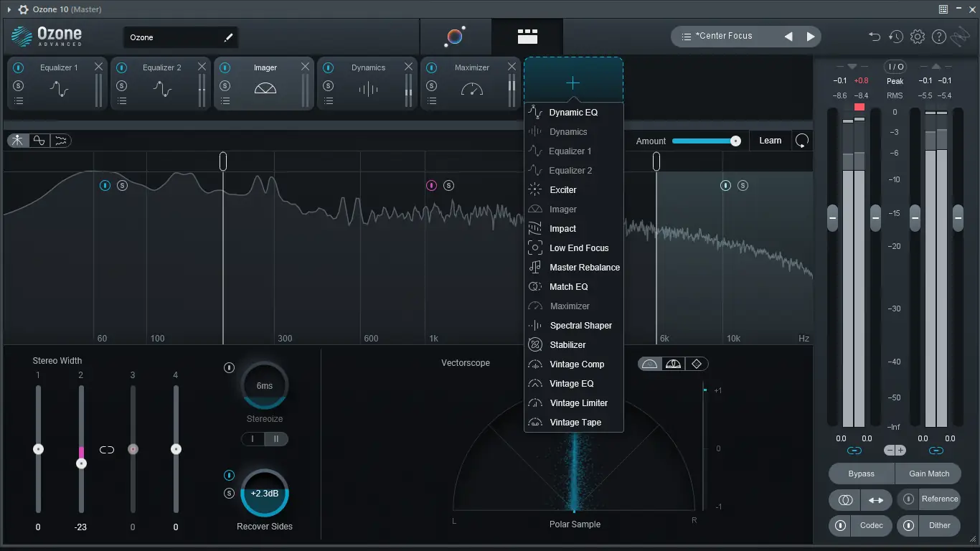
Task: Select Low End Focus module
Action: [x=574, y=248]
